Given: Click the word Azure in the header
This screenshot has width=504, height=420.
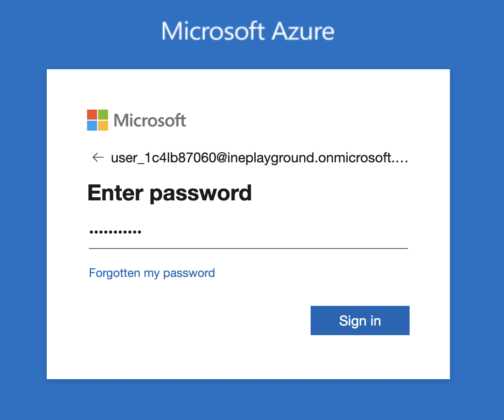Looking at the screenshot, I should coord(303,31).
